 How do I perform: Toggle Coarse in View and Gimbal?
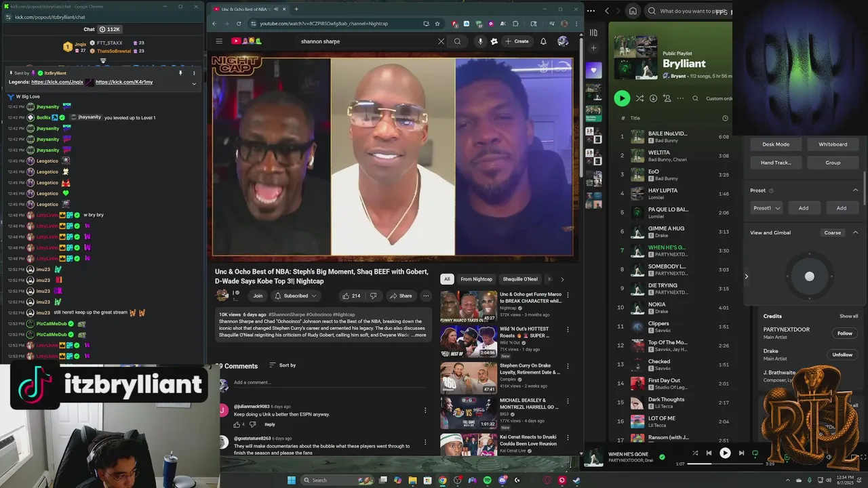pos(833,232)
